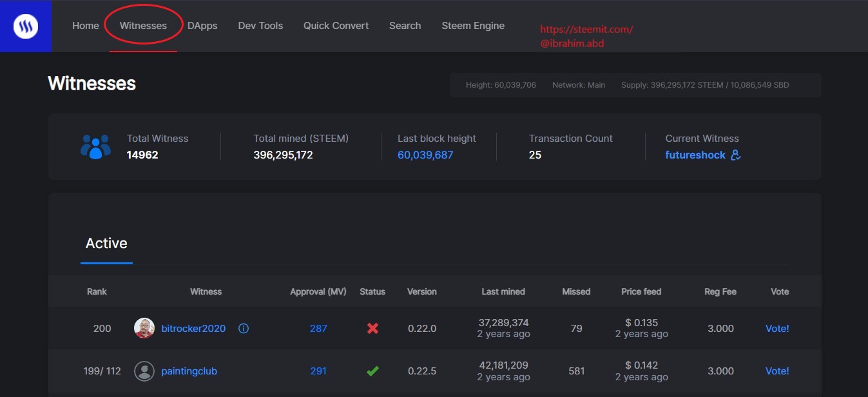The width and height of the screenshot is (868, 397).
Task: Click the Total Witness group icon
Action: [x=95, y=147]
